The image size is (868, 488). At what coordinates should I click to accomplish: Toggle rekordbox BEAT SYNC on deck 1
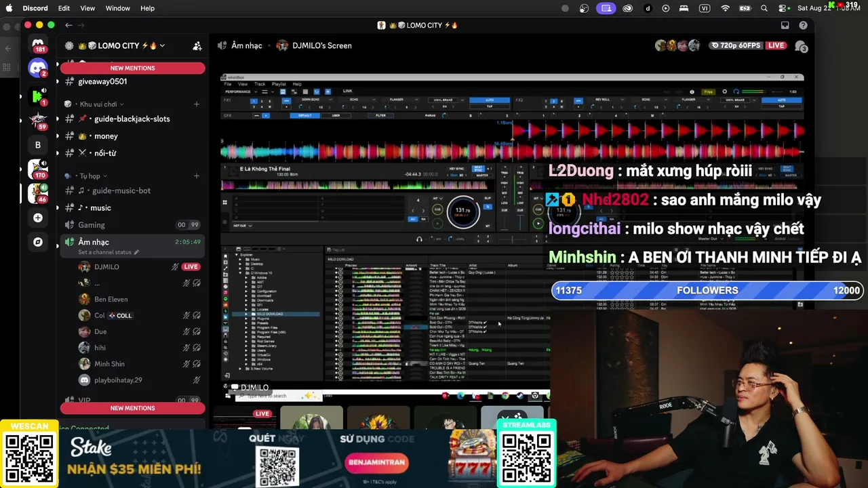[478, 168]
